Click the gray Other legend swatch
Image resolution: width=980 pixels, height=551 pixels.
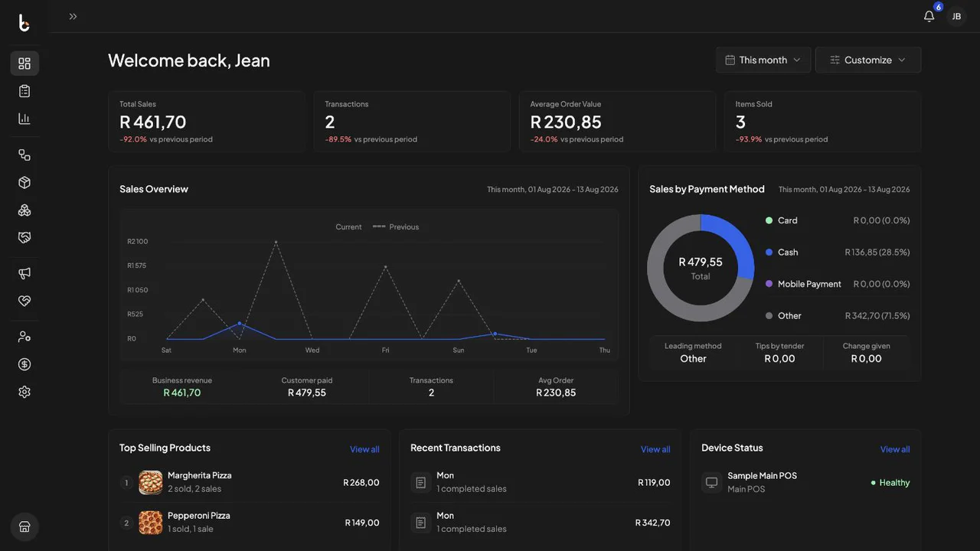(769, 315)
